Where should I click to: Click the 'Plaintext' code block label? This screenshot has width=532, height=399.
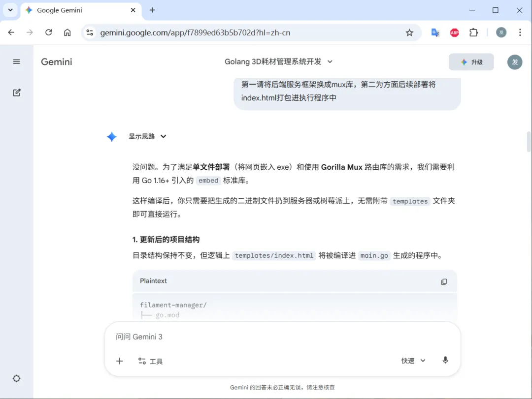tap(153, 281)
